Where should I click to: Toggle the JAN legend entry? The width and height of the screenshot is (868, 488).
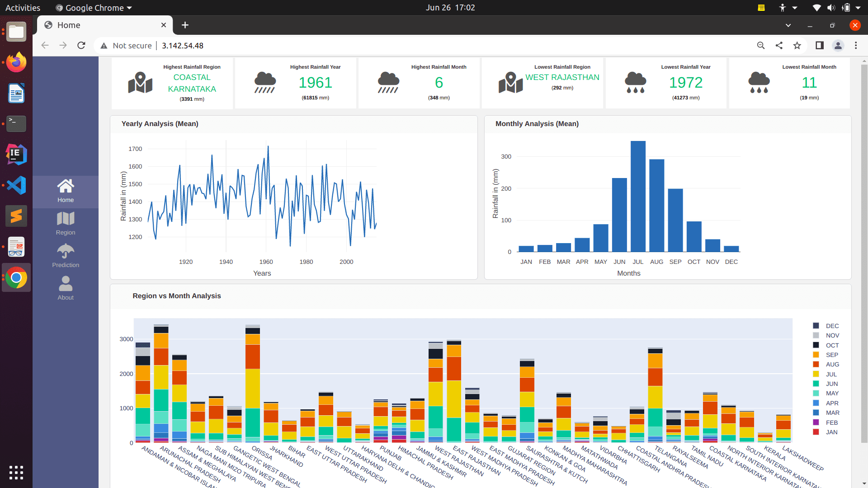point(826,432)
